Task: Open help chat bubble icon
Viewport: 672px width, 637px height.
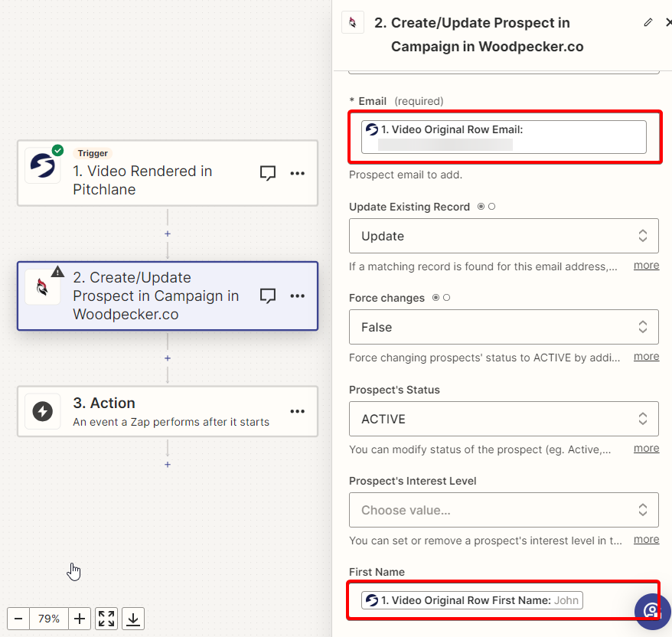Action: [x=652, y=611]
